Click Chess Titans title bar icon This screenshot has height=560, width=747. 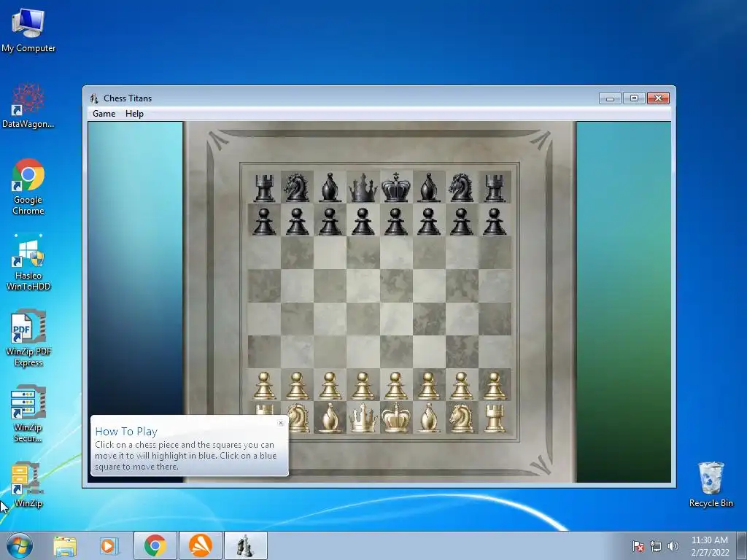tap(94, 98)
